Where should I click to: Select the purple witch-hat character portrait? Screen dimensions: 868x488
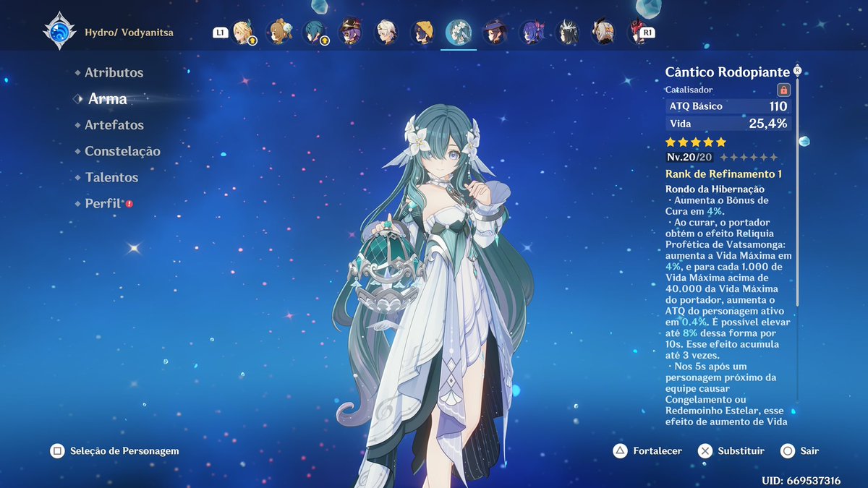click(x=351, y=33)
